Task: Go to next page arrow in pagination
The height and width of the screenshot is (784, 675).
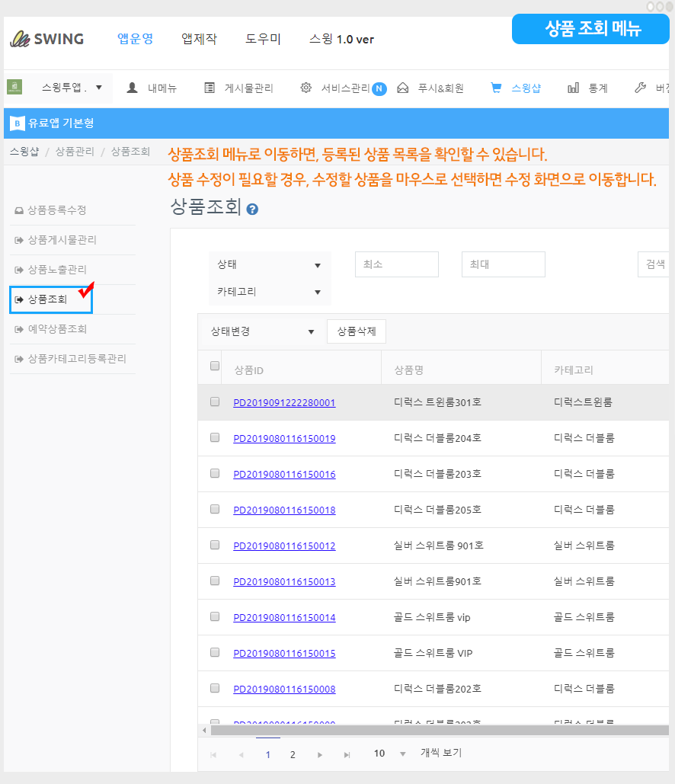Action: coord(320,754)
